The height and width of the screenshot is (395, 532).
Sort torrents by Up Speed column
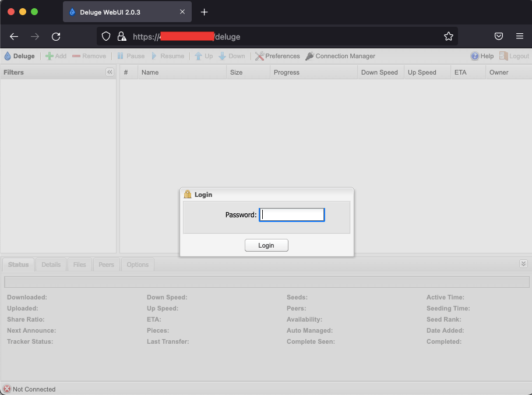tap(428, 72)
